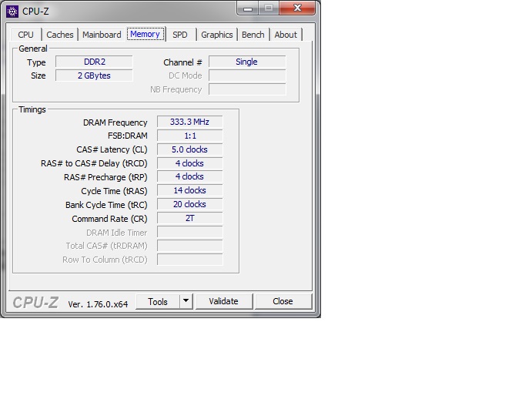Click the Channel # label
The image size is (532, 399).
click(182, 62)
